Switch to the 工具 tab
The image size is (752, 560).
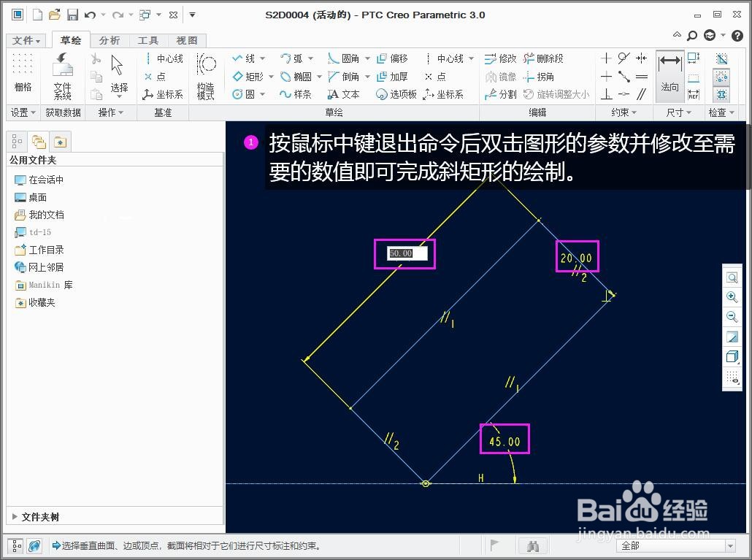[x=147, y=40]
